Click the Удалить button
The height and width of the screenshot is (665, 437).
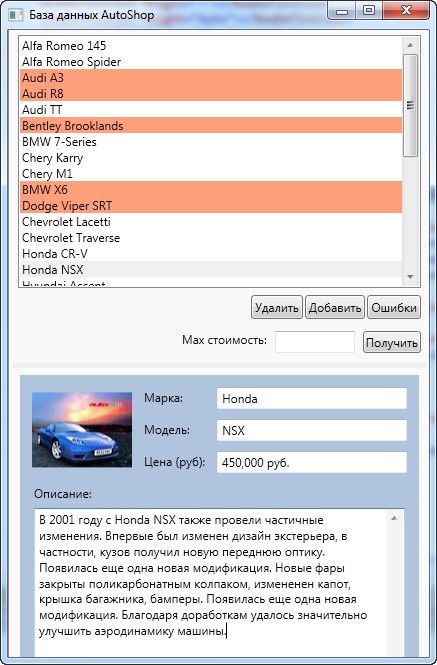pyautogui.click(x=277, y=307)
